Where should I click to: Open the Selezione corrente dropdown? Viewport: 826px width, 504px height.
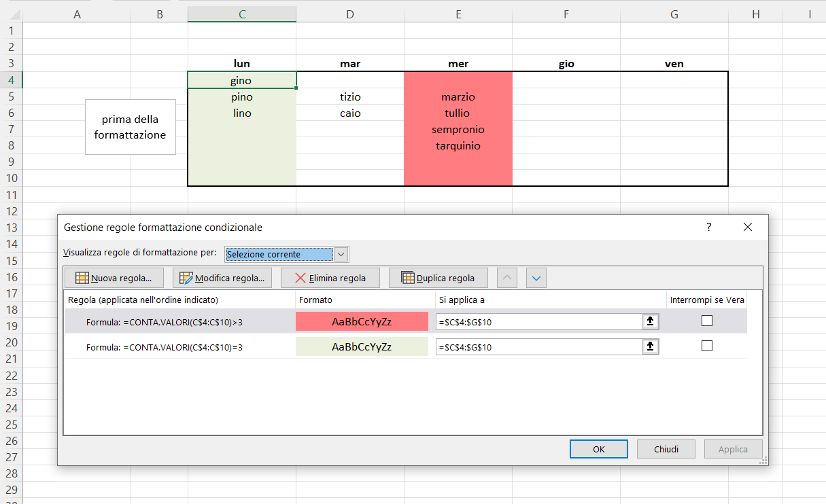pyautogui.click(x=341, y=254)
